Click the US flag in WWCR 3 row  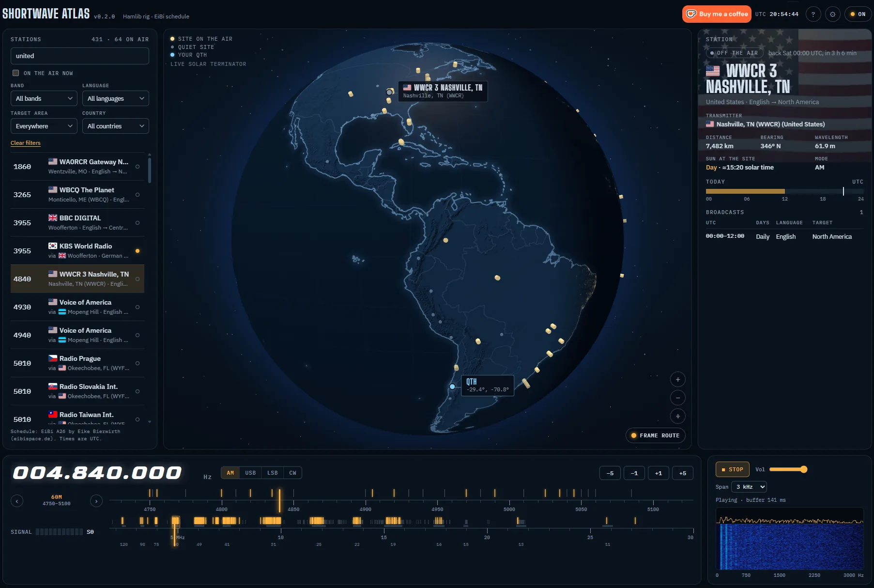click(53, 274)
